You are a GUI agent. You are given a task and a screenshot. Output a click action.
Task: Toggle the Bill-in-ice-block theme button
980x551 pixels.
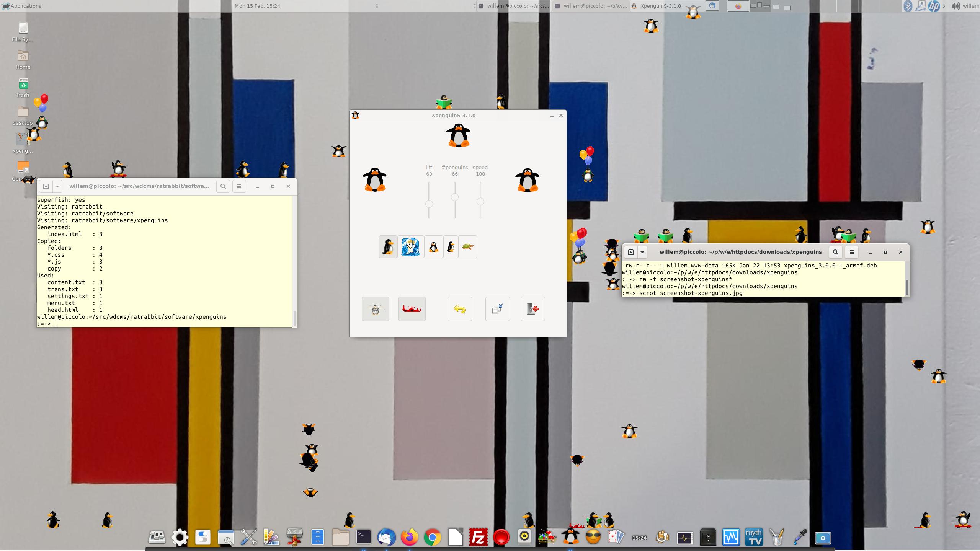[x=410, y=247]
